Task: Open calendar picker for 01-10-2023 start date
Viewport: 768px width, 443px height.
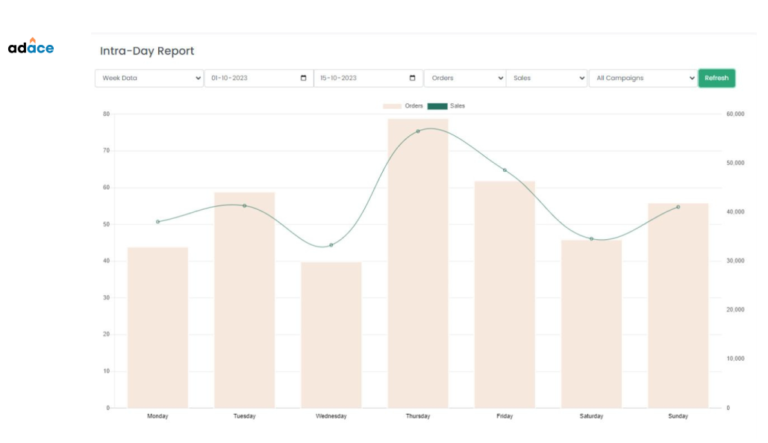Action: click(304, 78)
